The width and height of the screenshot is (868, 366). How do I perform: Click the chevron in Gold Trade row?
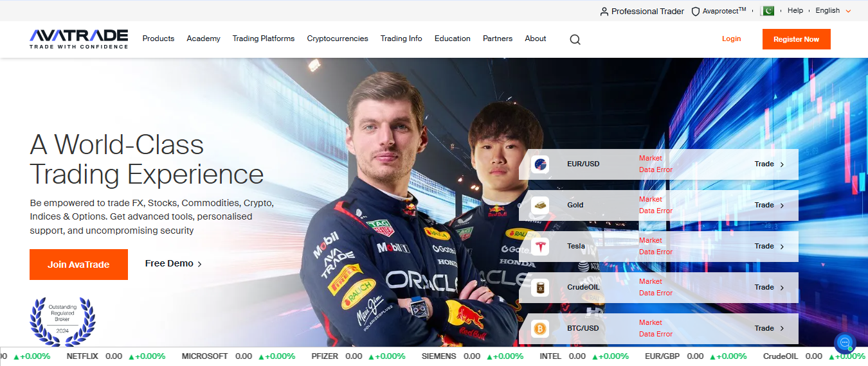point(782,206)
